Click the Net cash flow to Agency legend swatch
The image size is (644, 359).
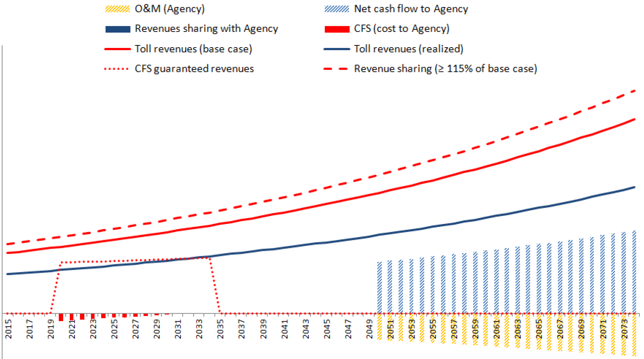click(337, 9)
